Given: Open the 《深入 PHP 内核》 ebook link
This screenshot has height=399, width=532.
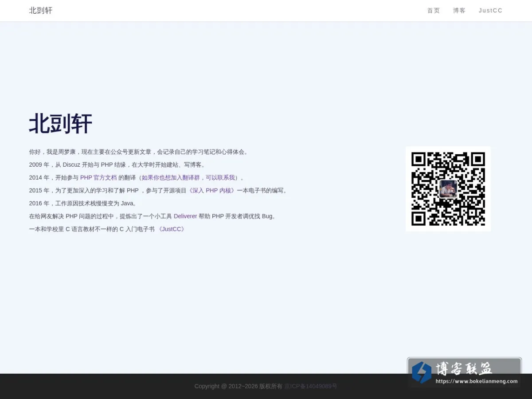Looking at the screenshot, I should pos(211,191).
